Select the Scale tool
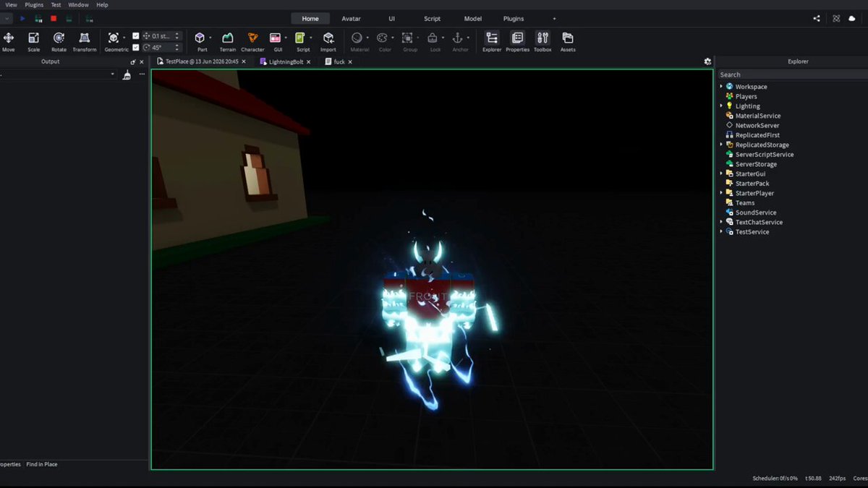Screen dimensions: 868x488 (34, 41)
